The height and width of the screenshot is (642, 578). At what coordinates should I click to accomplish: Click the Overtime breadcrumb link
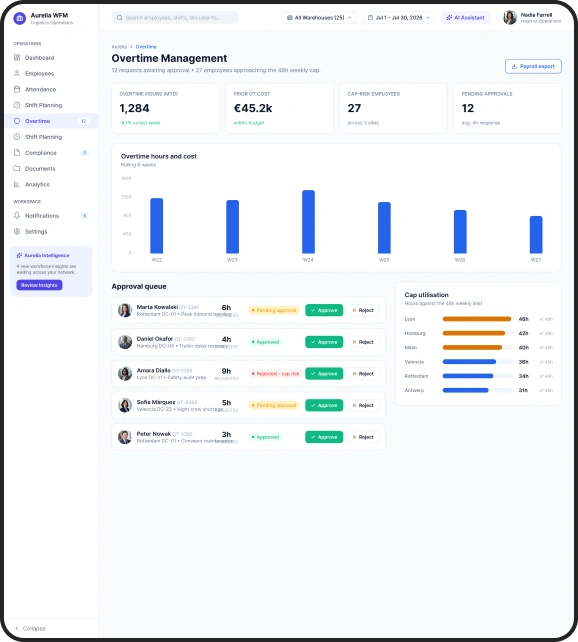point(146,47)
